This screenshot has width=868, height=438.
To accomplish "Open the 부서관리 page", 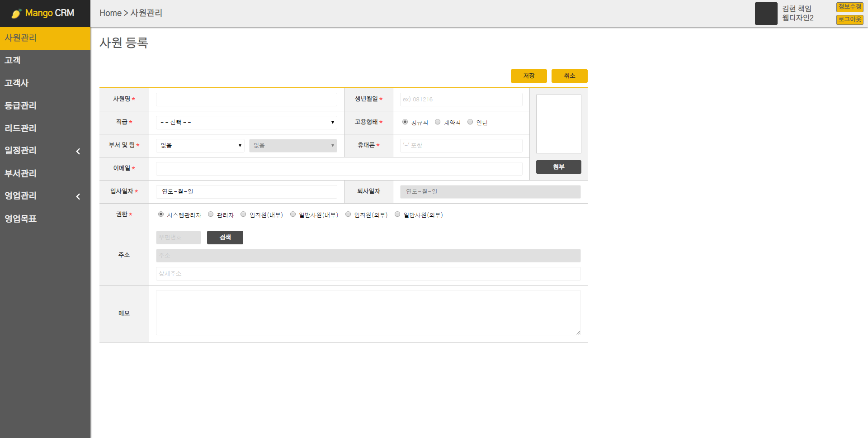I will 20,173.
